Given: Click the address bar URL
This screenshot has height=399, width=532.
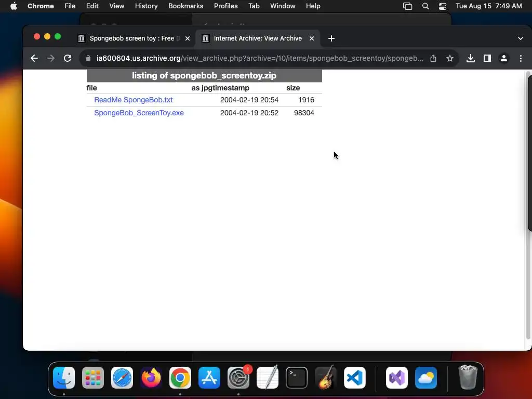Looking at the screenshot, I should (260, 58).
